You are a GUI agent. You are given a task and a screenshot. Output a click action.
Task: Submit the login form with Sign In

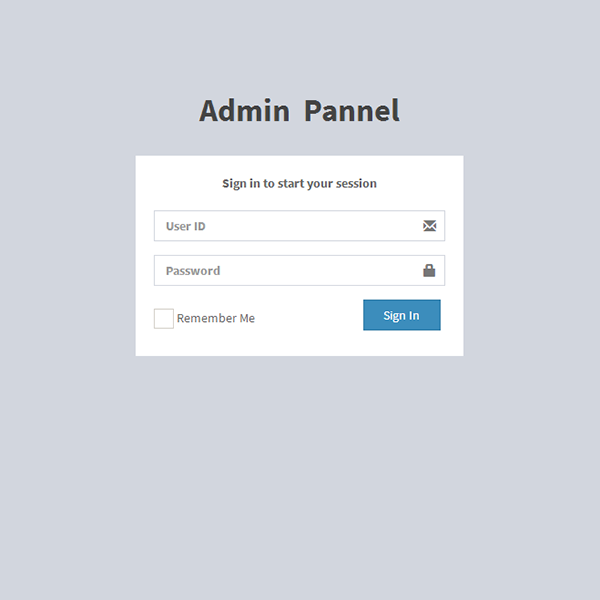tap(402, 315)
